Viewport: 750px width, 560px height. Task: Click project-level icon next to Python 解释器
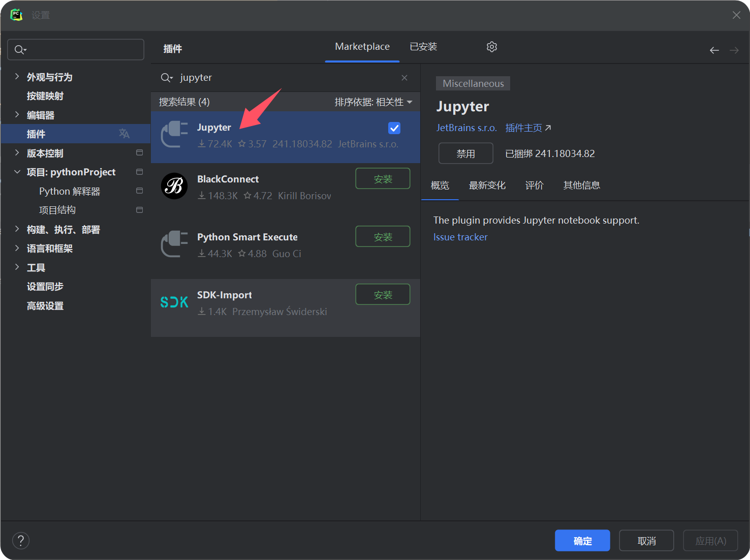click(139, 191)
